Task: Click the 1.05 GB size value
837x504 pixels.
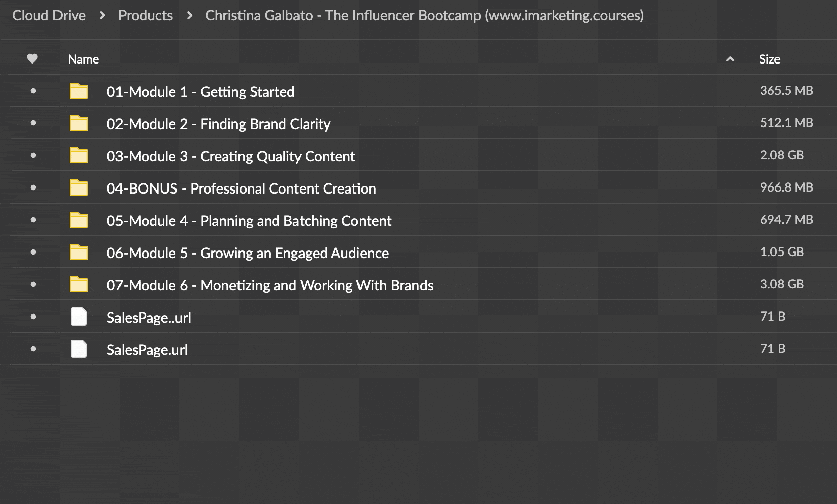Action: pos(782,252)
